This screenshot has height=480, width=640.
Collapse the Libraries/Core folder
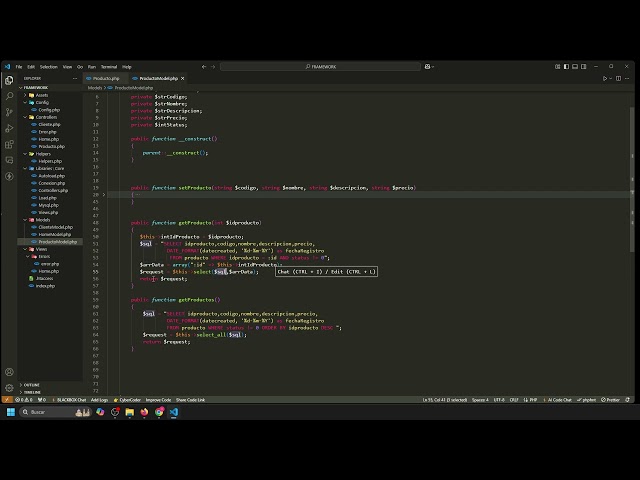click(x=25, y=169)
